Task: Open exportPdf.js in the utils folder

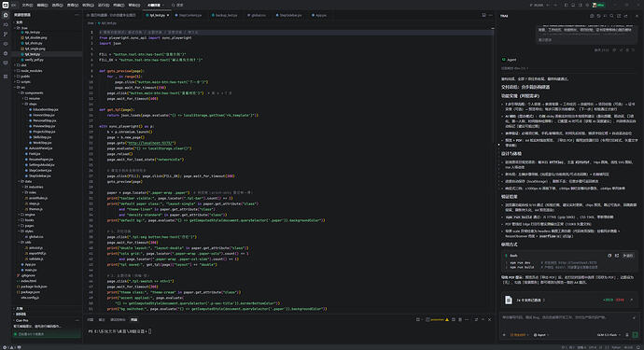Action: click(x=36, y=254)
